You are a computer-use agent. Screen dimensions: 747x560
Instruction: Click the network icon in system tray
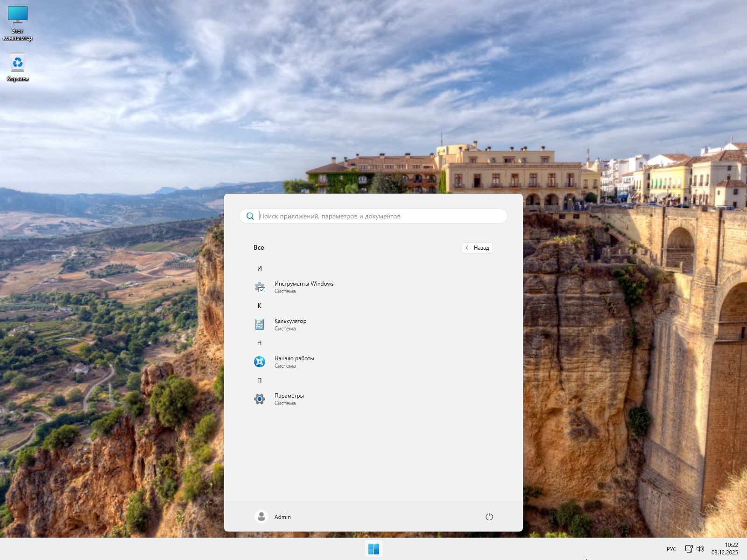click(x=689, y=549)
